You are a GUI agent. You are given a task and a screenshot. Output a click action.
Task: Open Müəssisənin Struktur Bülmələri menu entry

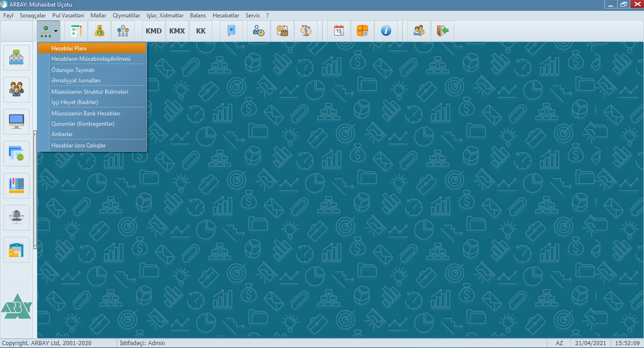coord(92,91)
